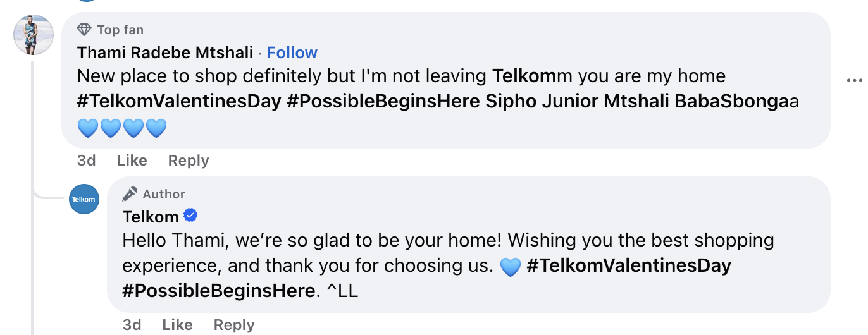Like Thami's comment

132,161
